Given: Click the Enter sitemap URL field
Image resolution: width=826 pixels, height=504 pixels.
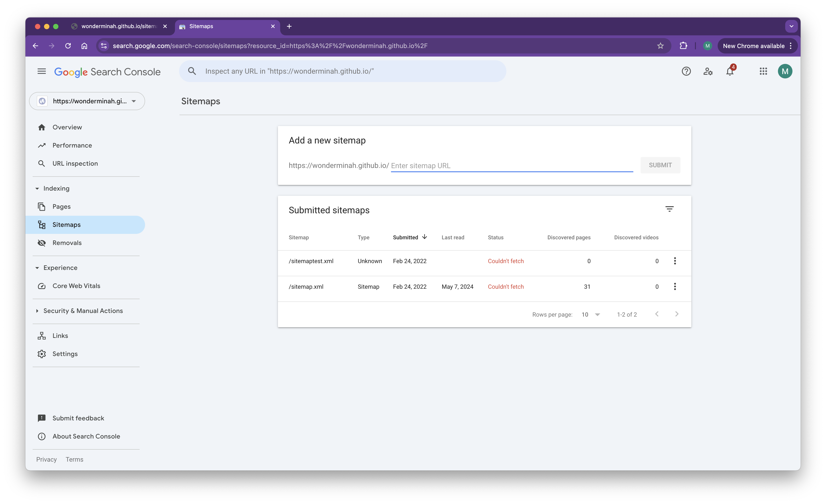Looking at the screenshot, I should coord(511,166).
